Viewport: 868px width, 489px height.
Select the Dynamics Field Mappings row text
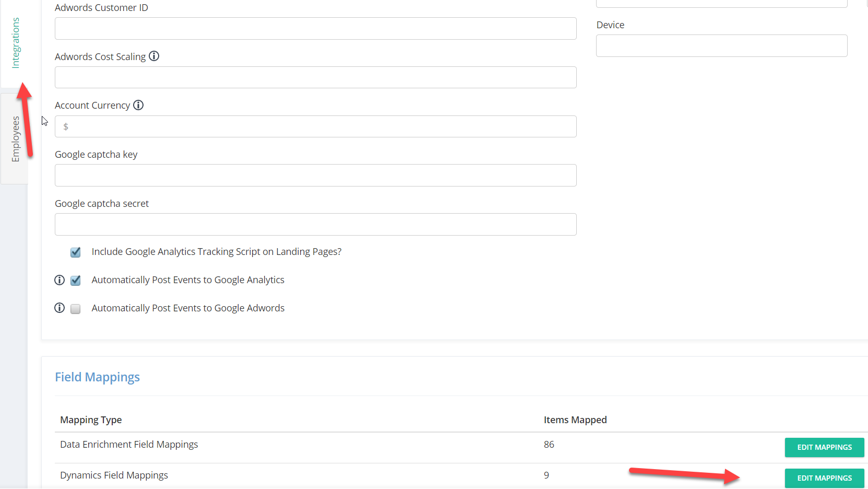(114, 475)
